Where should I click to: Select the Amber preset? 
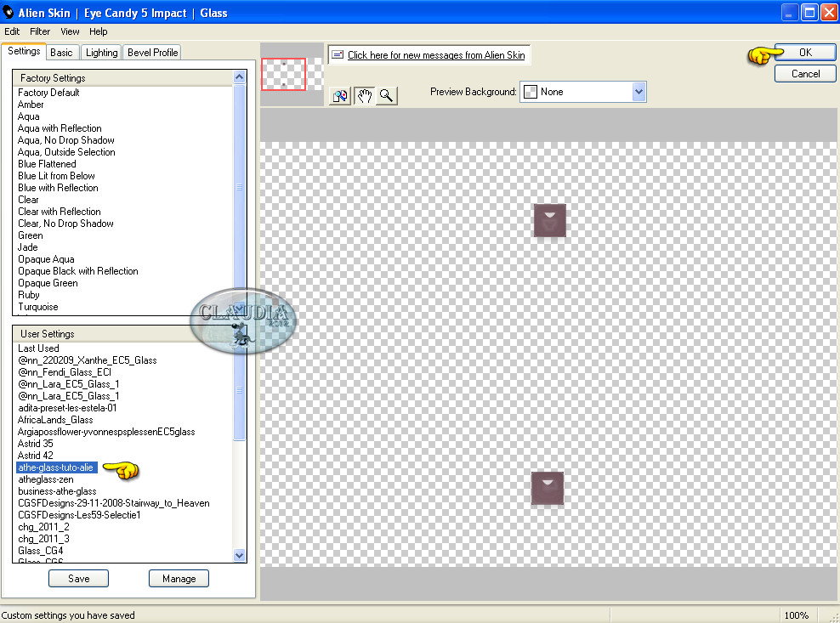coord(31,105)
